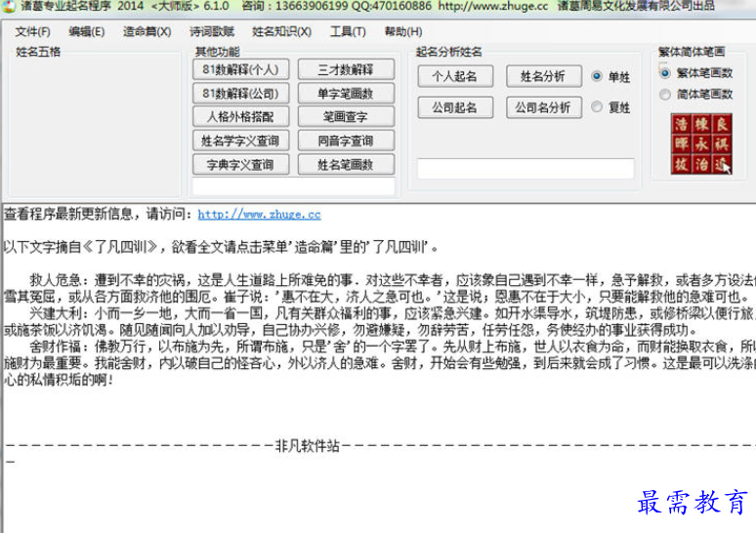
Task: Select 繁体笔画数 radio option
Action: 695,73
